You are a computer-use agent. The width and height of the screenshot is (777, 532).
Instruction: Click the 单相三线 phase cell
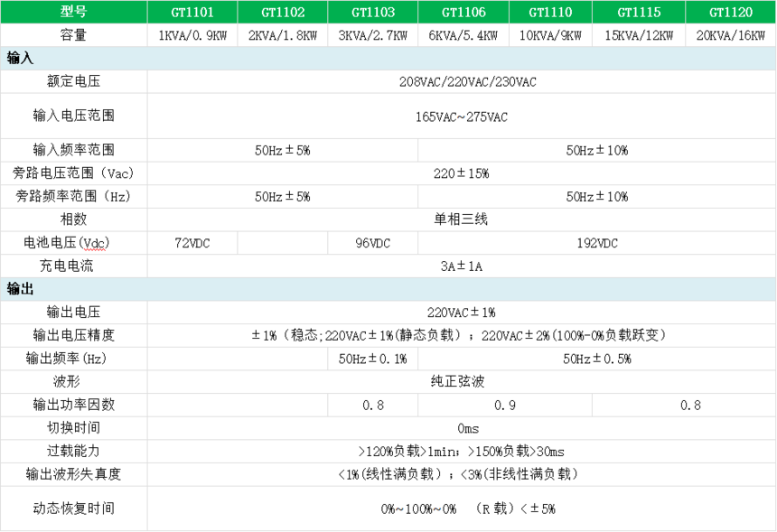pyautogui.click(x=461, y=219)
